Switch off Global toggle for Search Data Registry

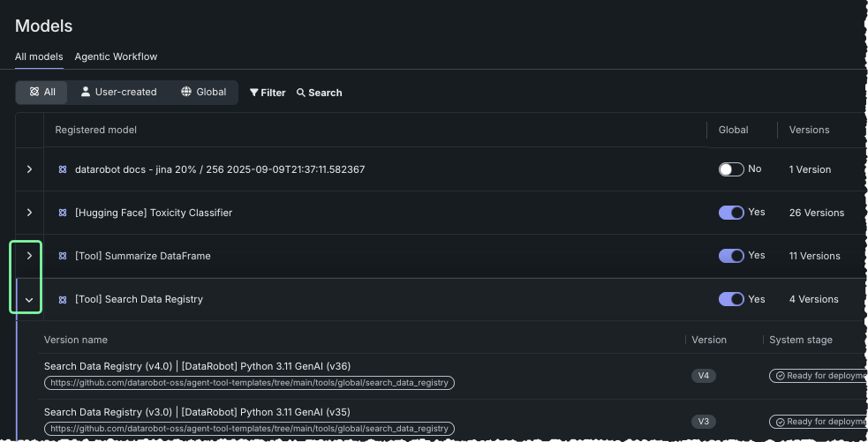tap(731, 299)
